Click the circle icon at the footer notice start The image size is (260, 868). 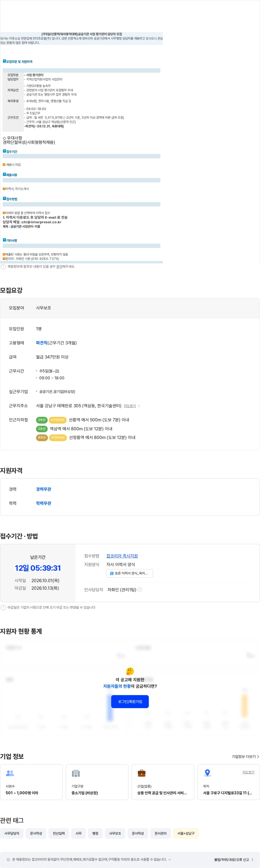tap(8, 860)
